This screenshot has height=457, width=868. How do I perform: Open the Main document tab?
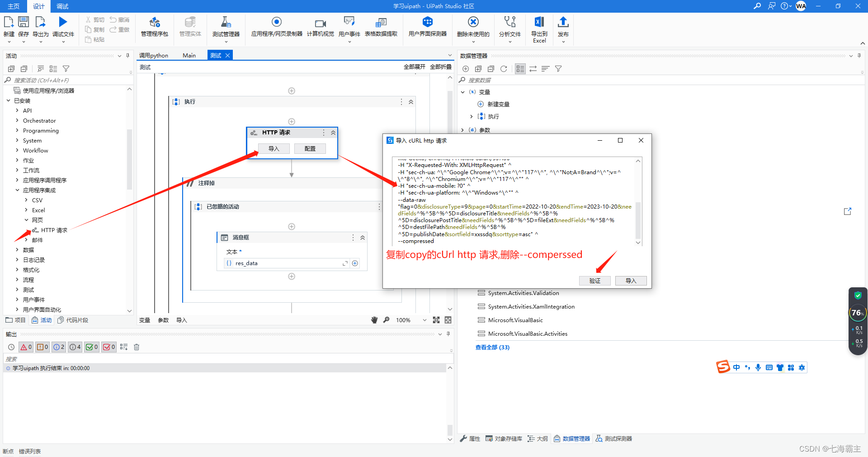(x=189, y=55)
